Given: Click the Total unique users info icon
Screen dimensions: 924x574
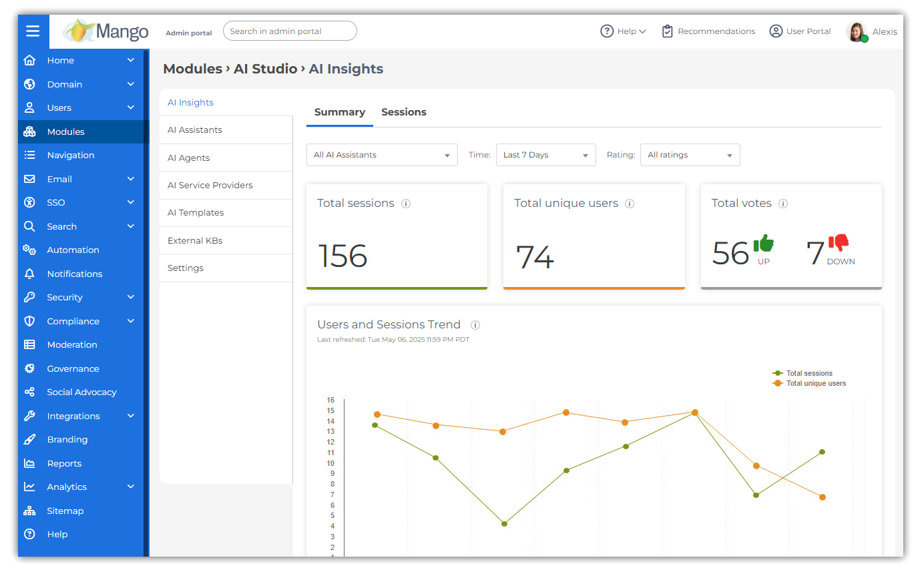Looking at the screenshot, I should 630,204.
